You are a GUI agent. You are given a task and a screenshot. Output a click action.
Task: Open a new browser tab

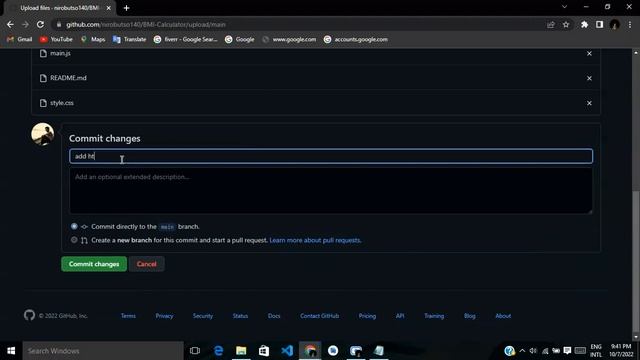[x=126, y=8]
